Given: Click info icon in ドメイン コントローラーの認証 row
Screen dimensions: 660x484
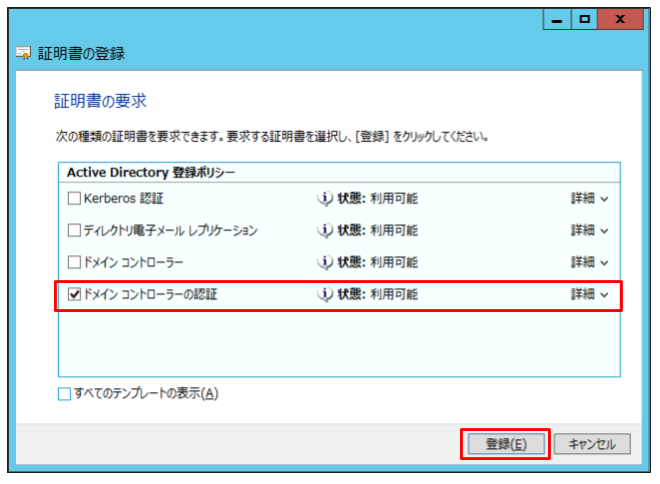Looking at the screenshot, I should pyautogui.click(x=325, y=294).
